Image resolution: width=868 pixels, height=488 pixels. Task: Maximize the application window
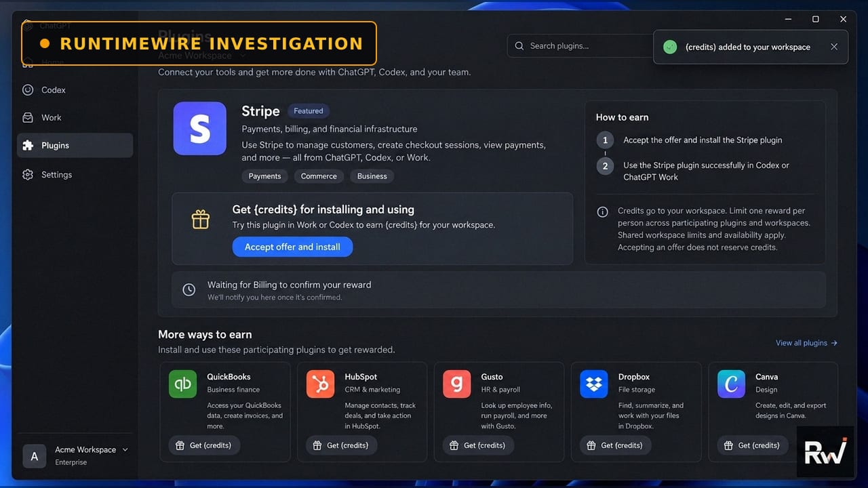click(815, 19)
